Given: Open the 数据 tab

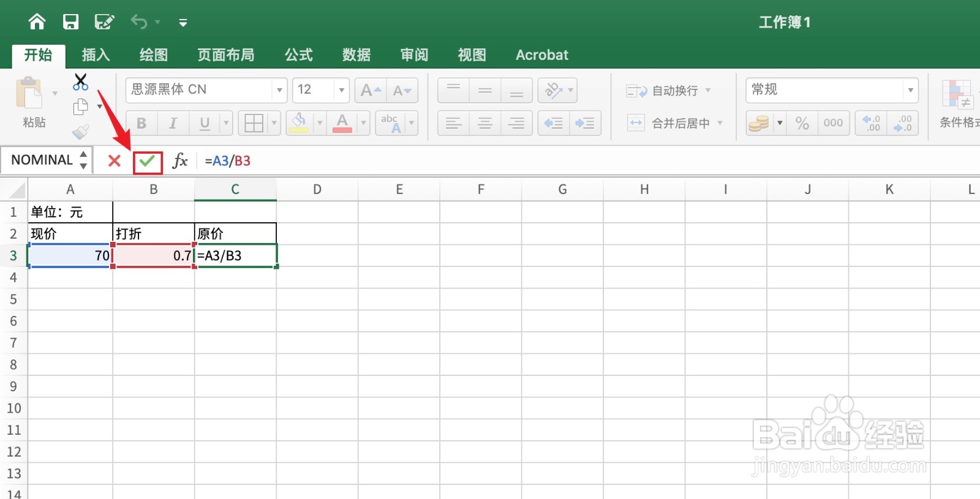Looking at the screenshot, I should coord(356,55).
